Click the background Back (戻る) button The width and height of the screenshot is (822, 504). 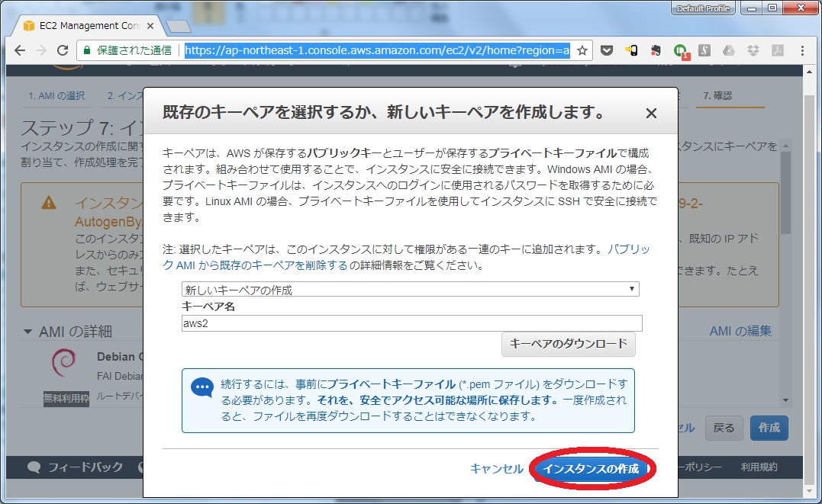click(724, 428)
